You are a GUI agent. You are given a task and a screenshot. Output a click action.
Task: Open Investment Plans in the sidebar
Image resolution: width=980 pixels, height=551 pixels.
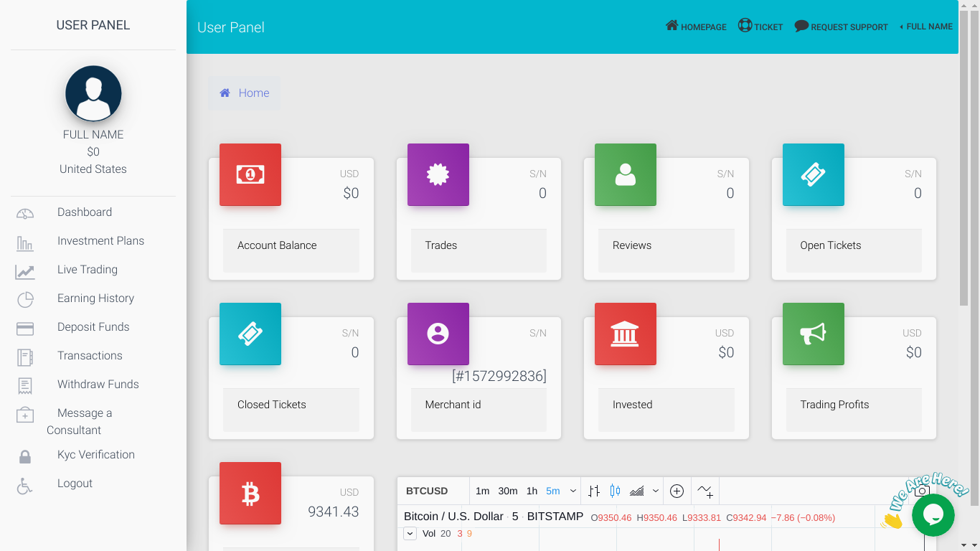pos(100,241)
